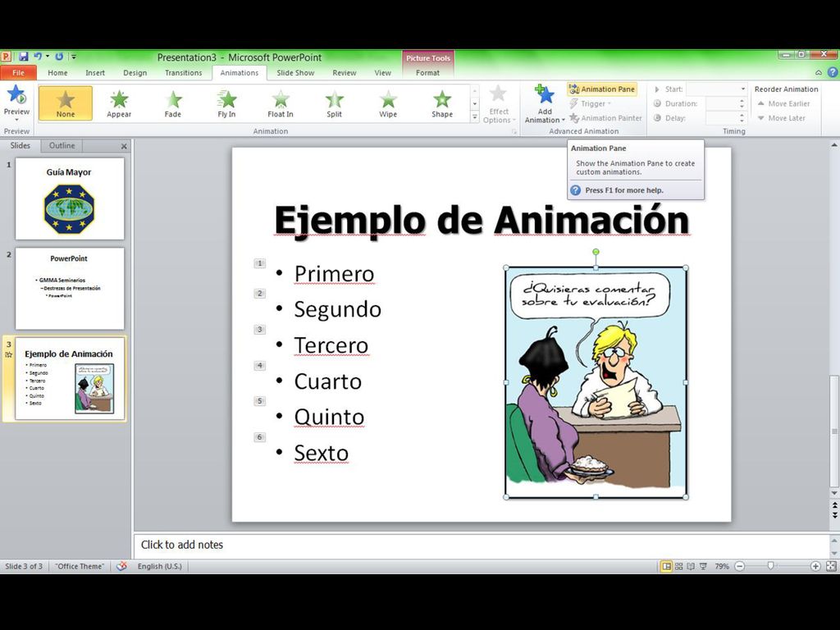Click the Save icon in quick access toolbar
The height and width of the screenshot is (630, 840).
[x=24, y=57]
